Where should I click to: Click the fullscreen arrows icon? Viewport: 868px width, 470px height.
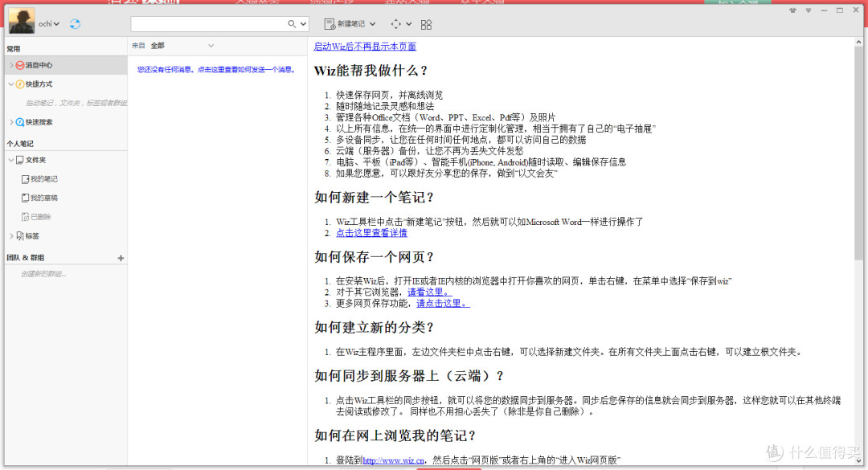[x=395, y=24]
